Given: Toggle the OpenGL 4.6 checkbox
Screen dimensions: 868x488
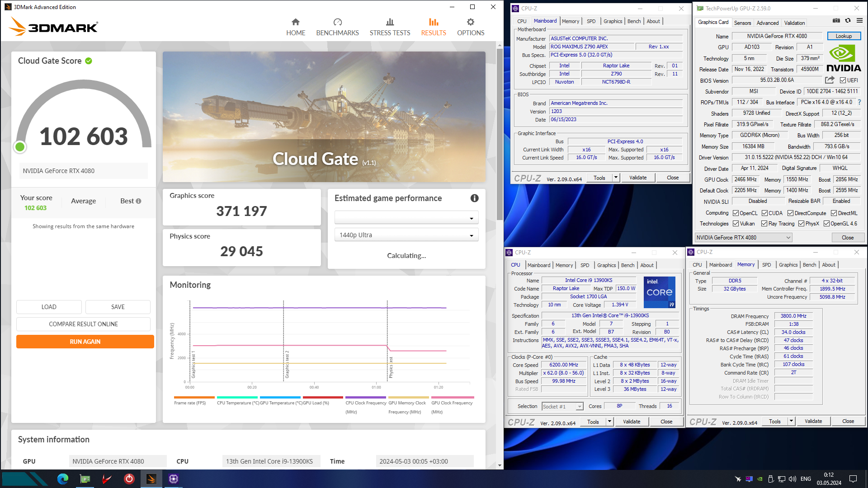Looking at the screenshot, I should click(x=826, y=224).
